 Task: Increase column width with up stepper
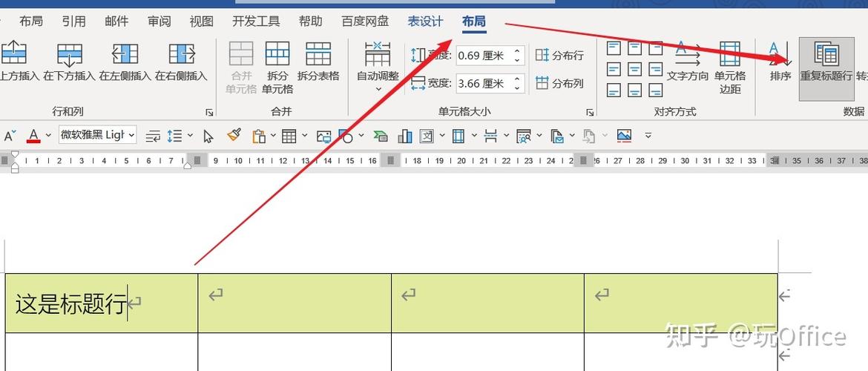tap(517, 79)
